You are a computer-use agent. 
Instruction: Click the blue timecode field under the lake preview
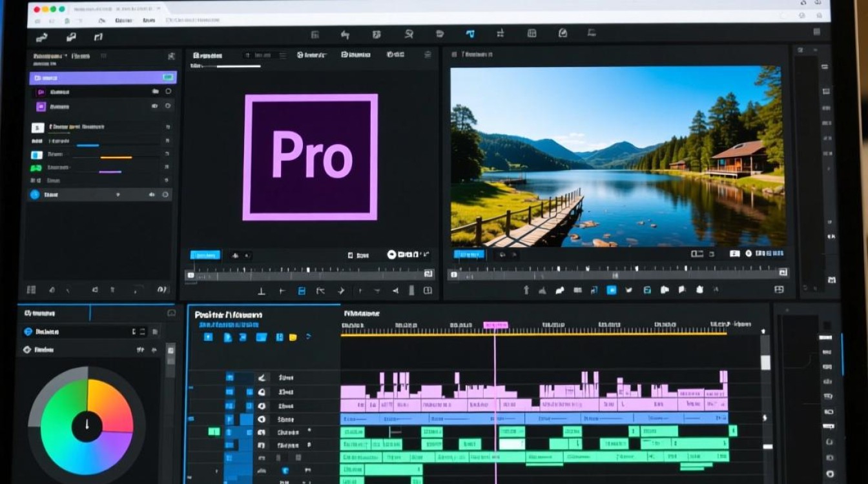469,254
